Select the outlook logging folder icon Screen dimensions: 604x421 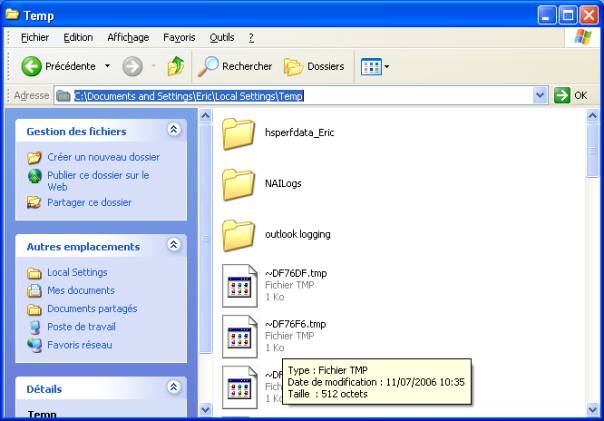[x=238, y=235]
